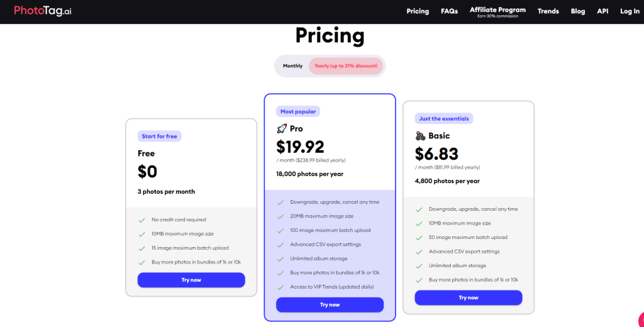Click the biker icon beside Basic
The width and height of the screenshot is (644, 327).
click(x=421, y=136)
